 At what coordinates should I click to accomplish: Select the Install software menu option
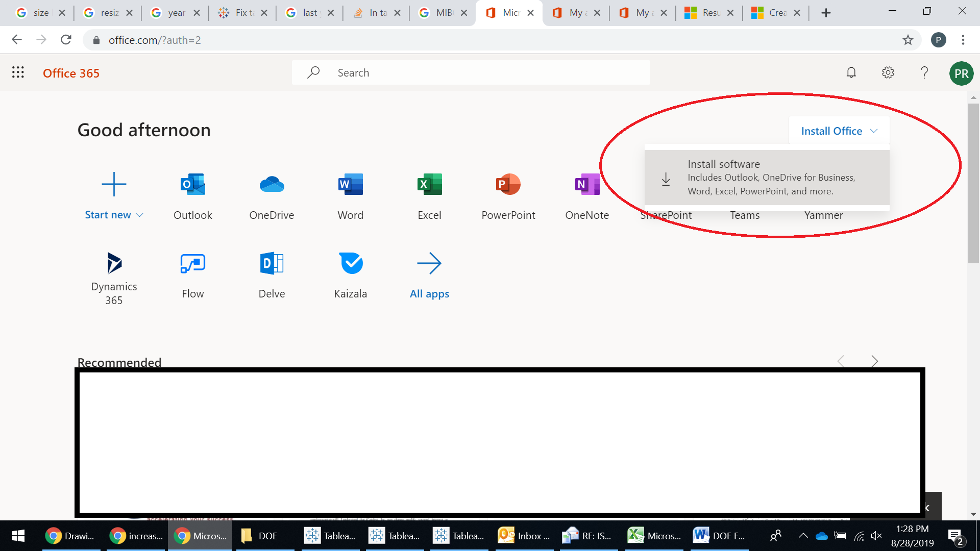pos(767,178)
